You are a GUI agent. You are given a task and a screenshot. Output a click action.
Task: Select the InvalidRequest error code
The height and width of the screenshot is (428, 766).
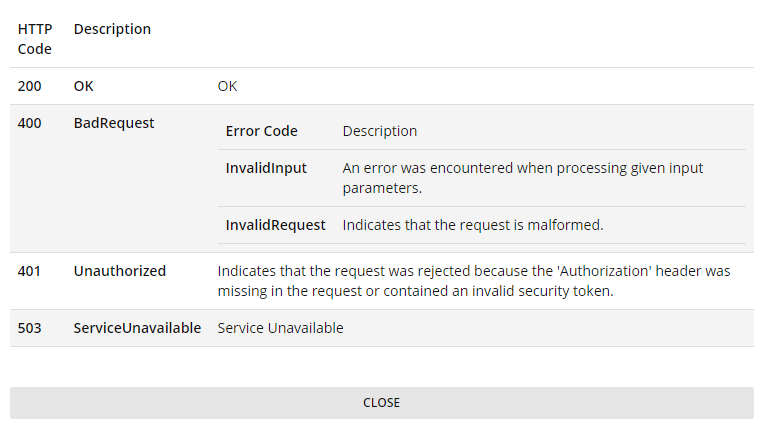[276, 225]
